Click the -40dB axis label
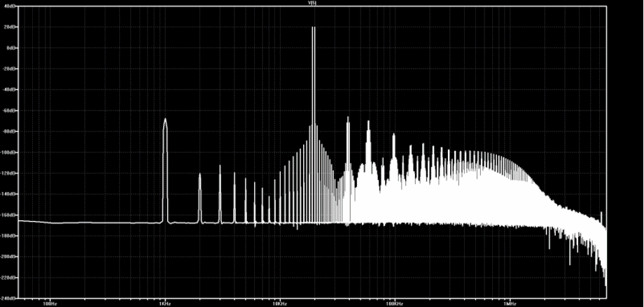 click(x=10, y=90)
